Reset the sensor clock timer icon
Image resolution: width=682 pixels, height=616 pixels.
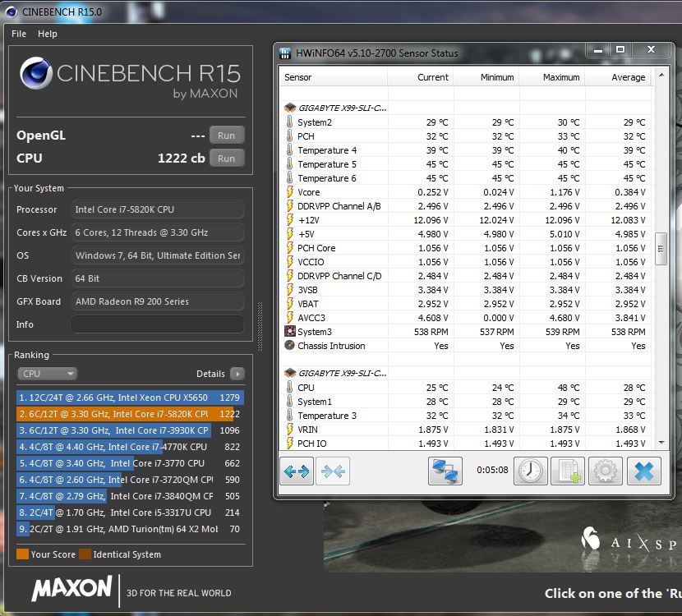531,471
